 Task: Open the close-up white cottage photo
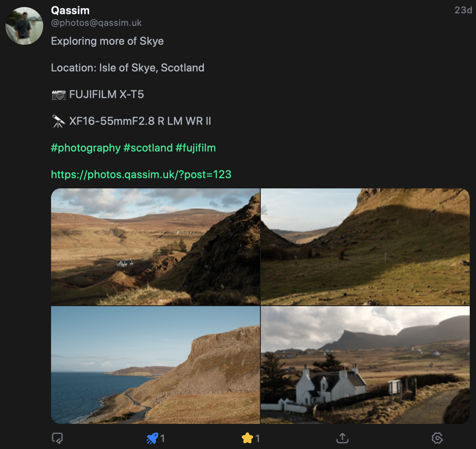click(365, 365)
